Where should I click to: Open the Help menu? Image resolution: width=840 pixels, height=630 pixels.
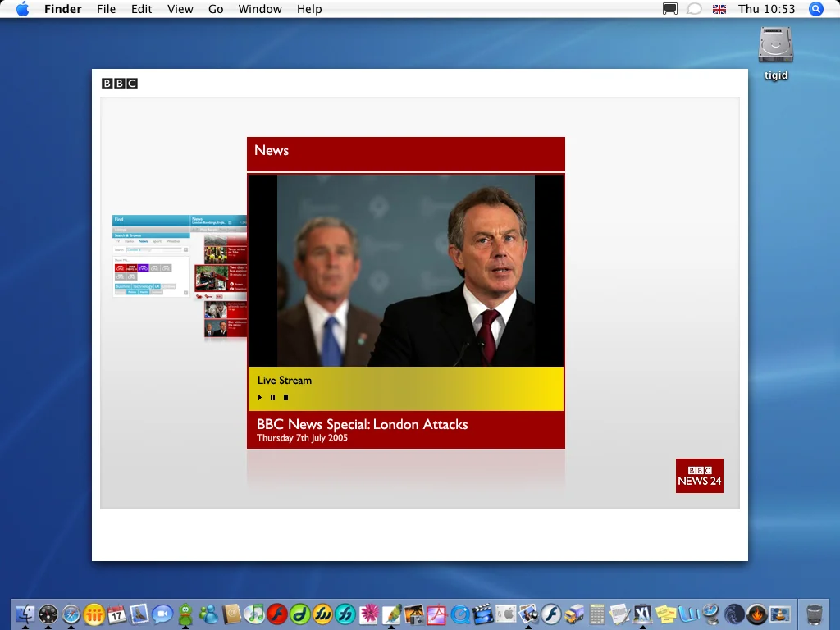tap(309, 9)
